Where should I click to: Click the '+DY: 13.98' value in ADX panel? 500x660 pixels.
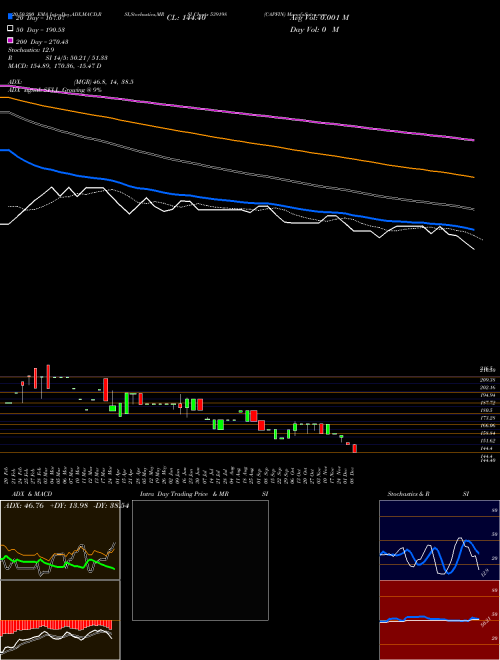[69, 506]
